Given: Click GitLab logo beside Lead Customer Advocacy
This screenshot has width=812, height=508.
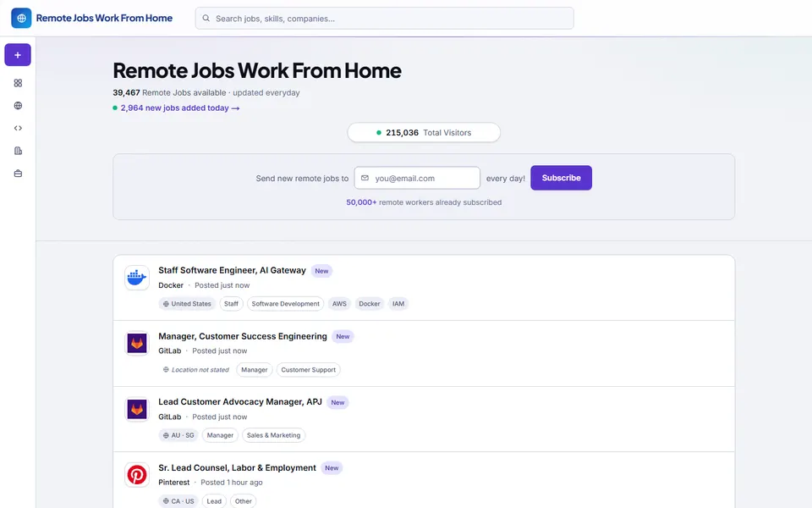Looking at the screenshot, I should pos(137,409).
